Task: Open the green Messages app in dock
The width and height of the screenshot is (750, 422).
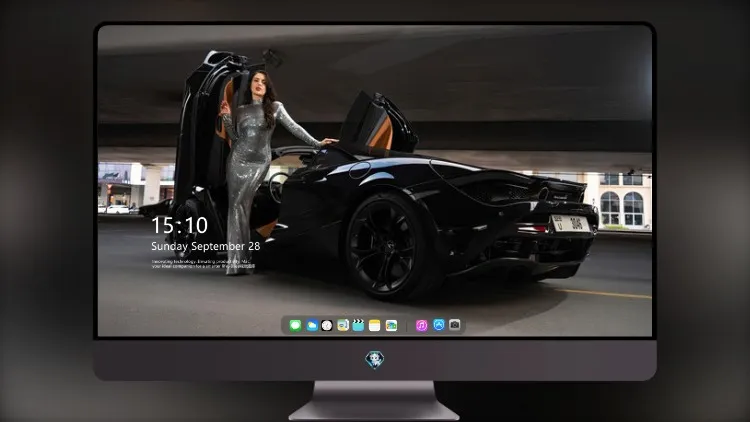Action: point(295,325)
